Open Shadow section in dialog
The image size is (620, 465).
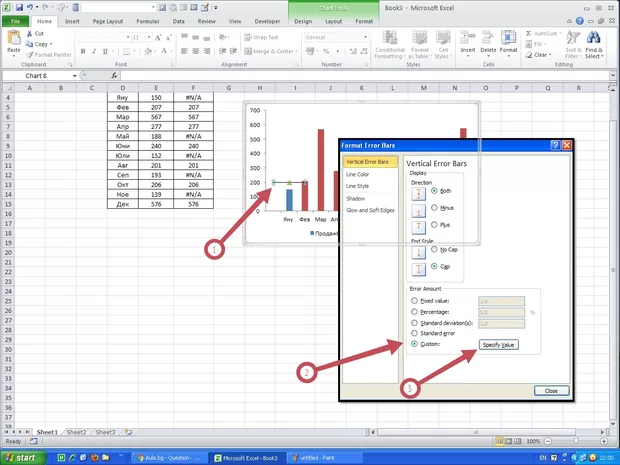[x=355, y=198]
